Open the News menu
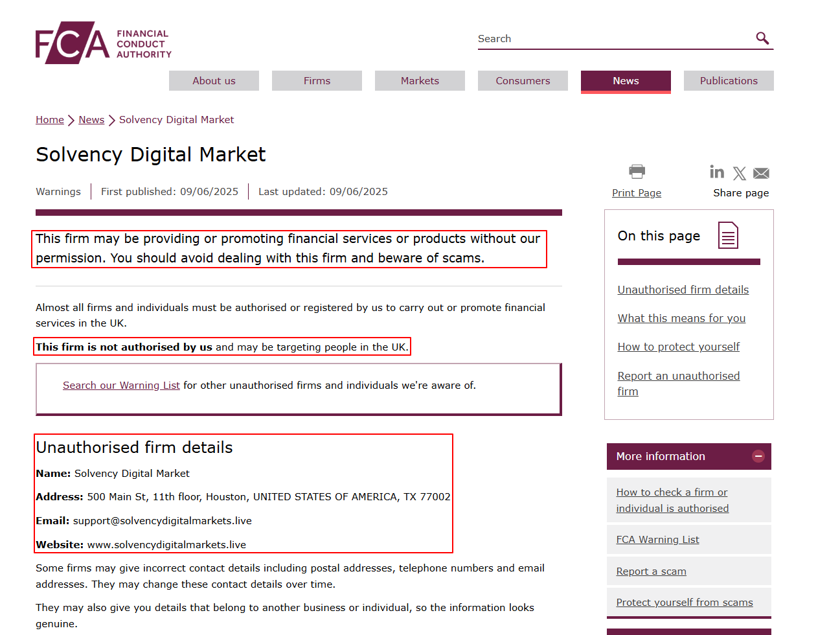This screenshot has height=635, width=840. tap(626, 81)
